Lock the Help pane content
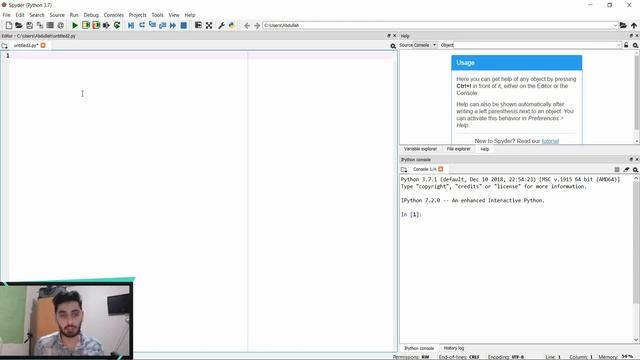 [626, 45]
